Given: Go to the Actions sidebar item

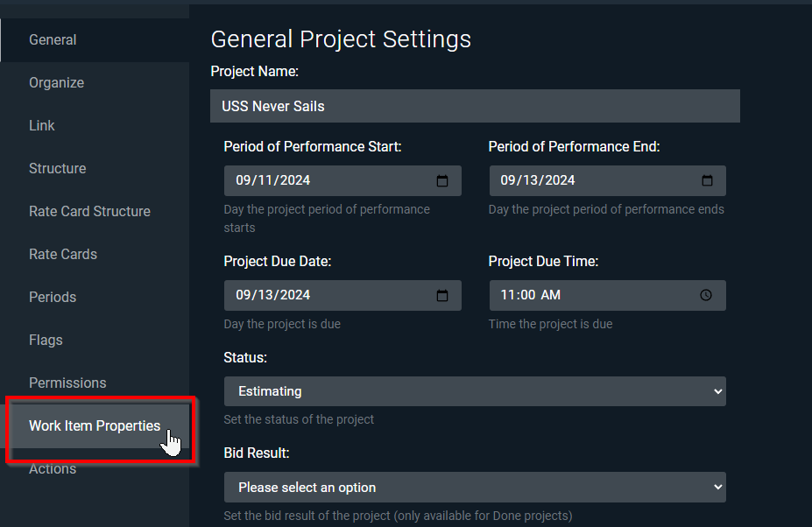Looking at the screenshot, I should click(x=53, y=469).
